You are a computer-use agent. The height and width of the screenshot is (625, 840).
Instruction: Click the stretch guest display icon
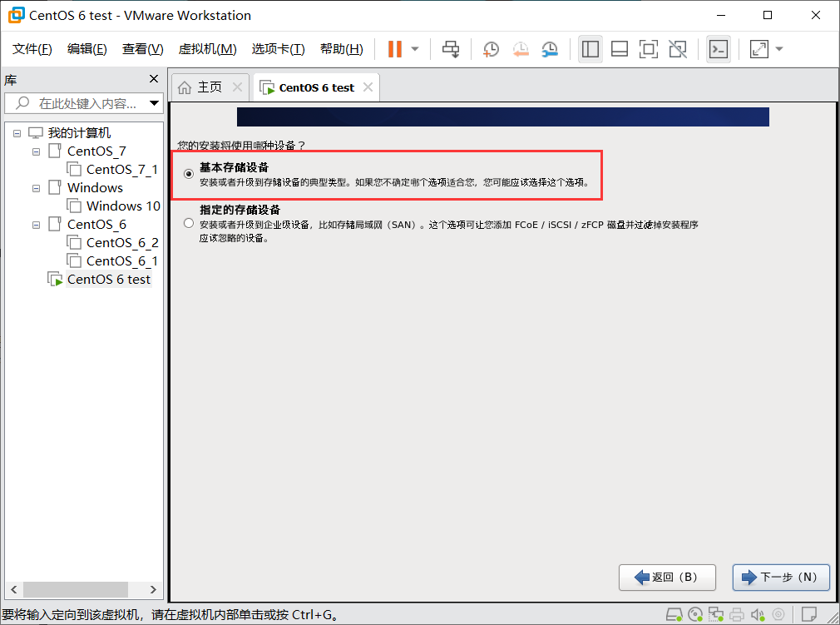click(x=758, y=49)
